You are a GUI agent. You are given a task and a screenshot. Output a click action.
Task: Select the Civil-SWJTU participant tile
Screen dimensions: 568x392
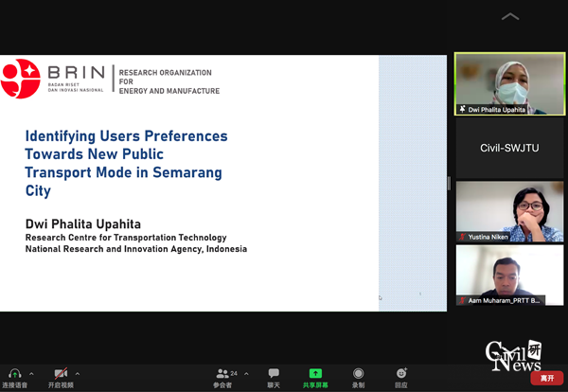coord(509,147)
